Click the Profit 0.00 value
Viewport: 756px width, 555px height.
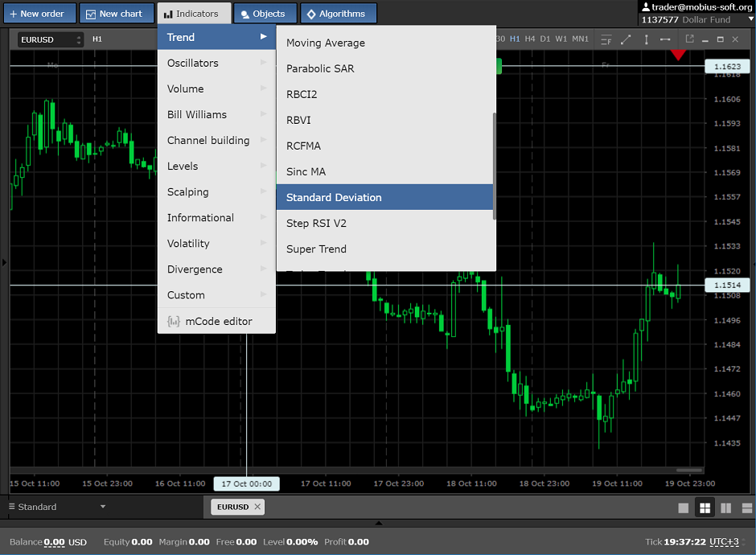coord(358,542)
